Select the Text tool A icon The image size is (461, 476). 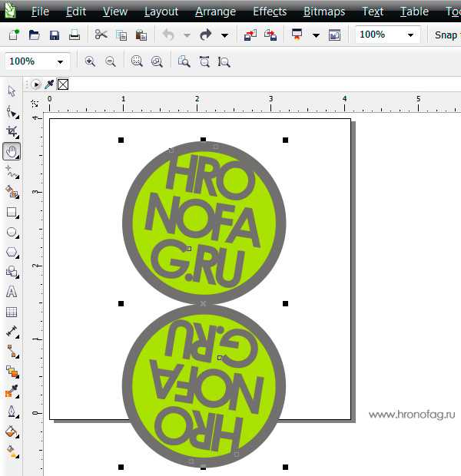pyautogui.click(x=12, y=292)
